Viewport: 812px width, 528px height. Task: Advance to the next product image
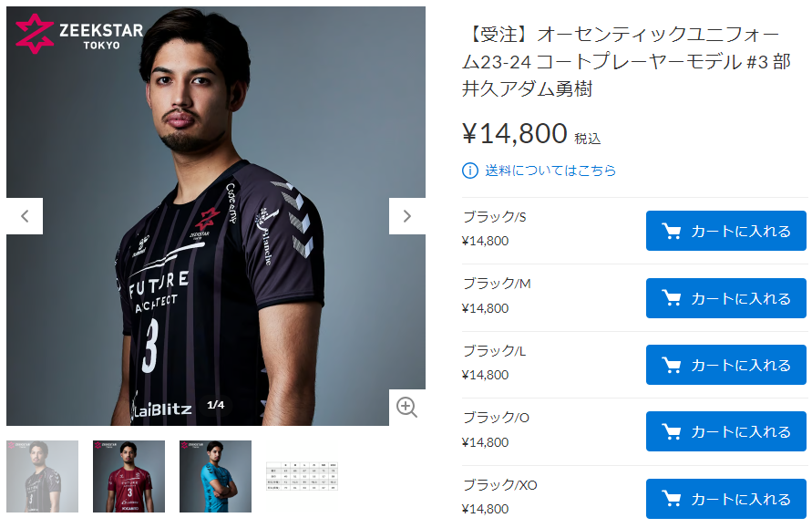pos(407,216)
